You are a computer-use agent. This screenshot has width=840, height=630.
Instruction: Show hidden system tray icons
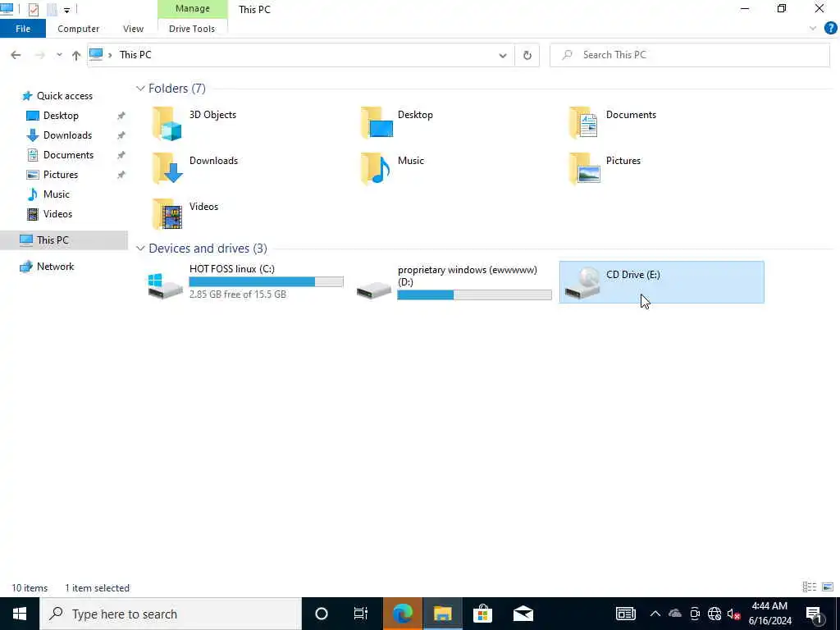(655, 614)
